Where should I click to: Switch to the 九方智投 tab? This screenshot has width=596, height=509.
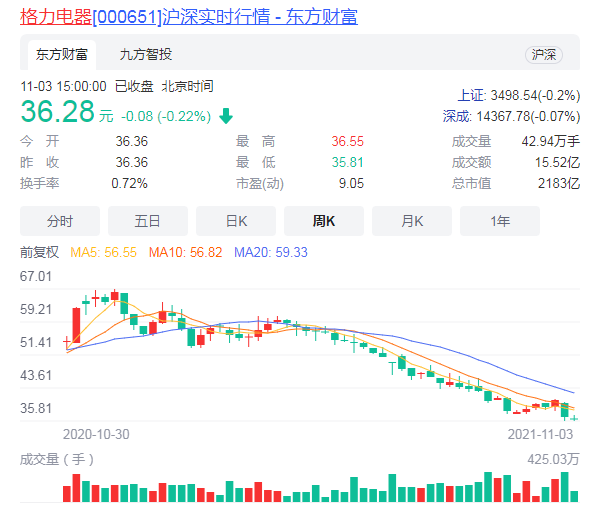click(x=146, y=55)
